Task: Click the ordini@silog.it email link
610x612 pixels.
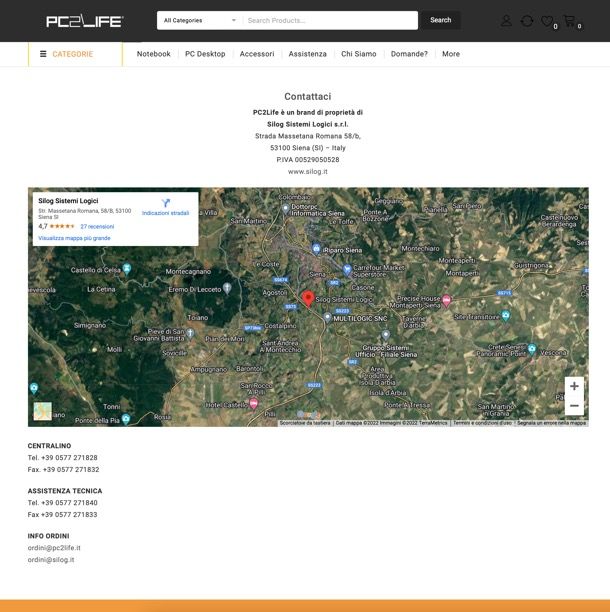Action: [51, 559]
